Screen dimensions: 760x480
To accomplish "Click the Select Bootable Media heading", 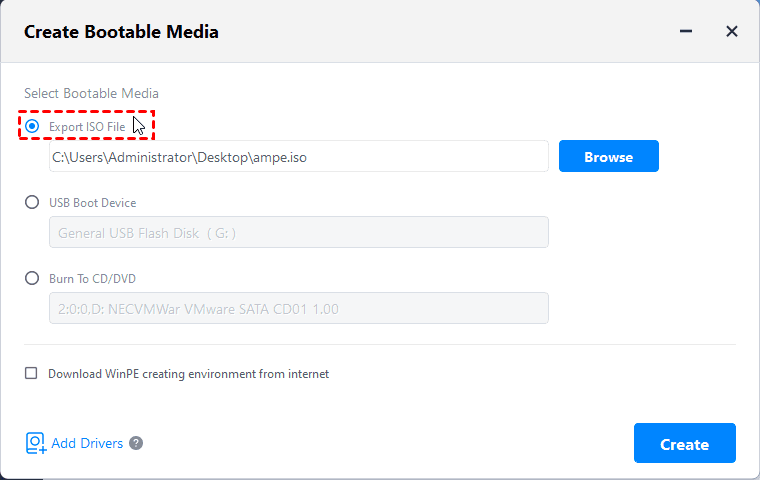I will point(91,93).
